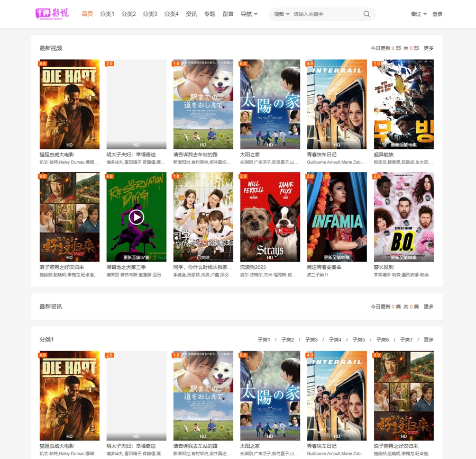Open the Die Hart poster in 分类1 section
Image resolution: width=476 pixels, height=459 pixels.
(x=69, y=396)
